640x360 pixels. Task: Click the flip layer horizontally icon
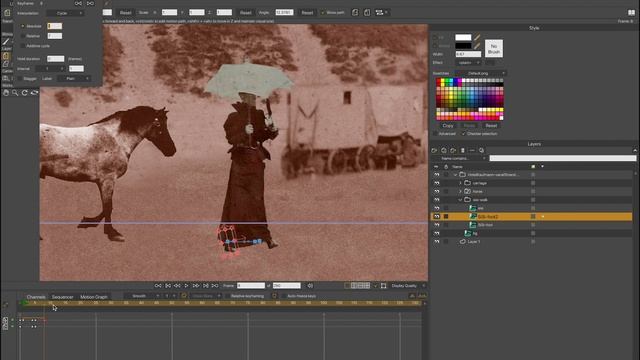[x=355, y=13]
